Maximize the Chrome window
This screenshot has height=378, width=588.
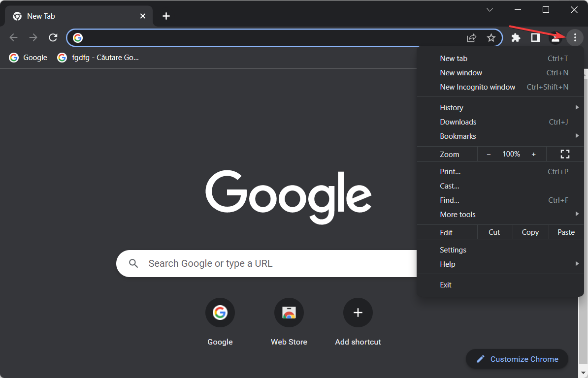pos(546,10)
